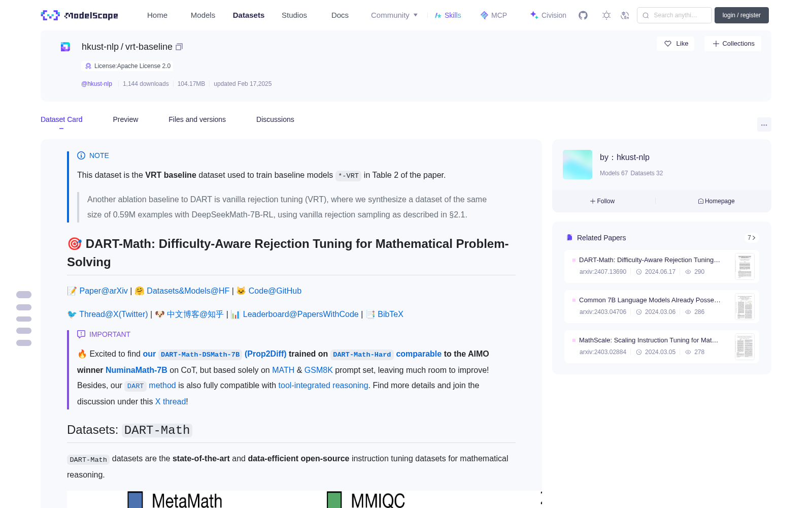The width and height of the screenshot is (812, 508).
Task: Open the NuminaMath-7B link
Action: [x=136, y=370]
